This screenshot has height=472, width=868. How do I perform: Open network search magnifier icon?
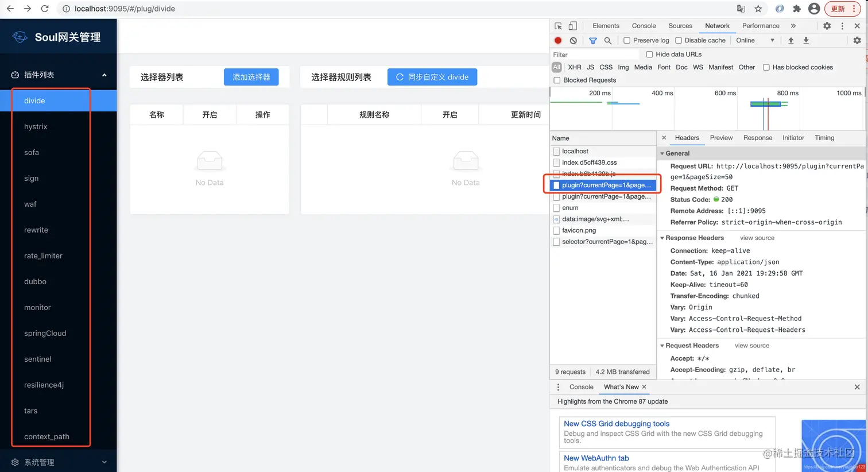608,40
